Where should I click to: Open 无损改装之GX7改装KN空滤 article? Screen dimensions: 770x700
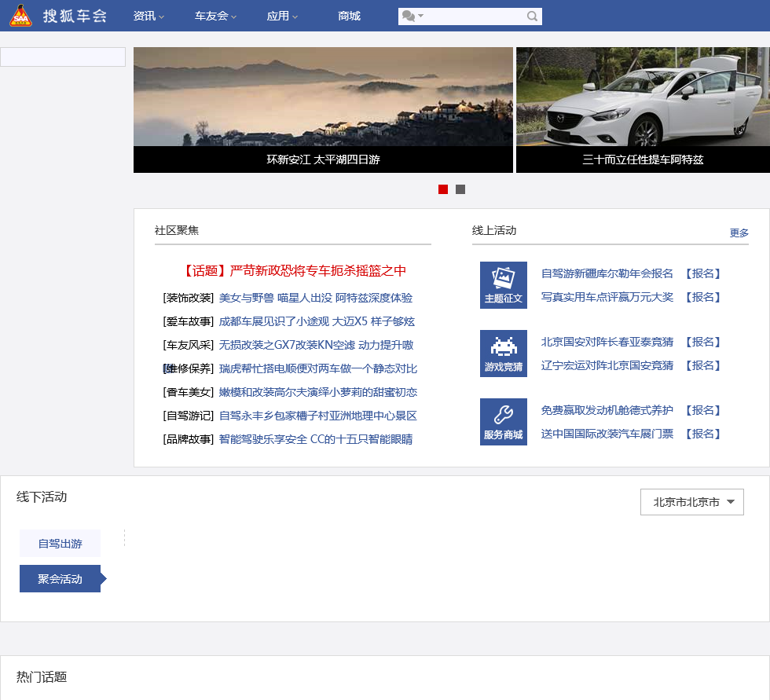(316, 345)
